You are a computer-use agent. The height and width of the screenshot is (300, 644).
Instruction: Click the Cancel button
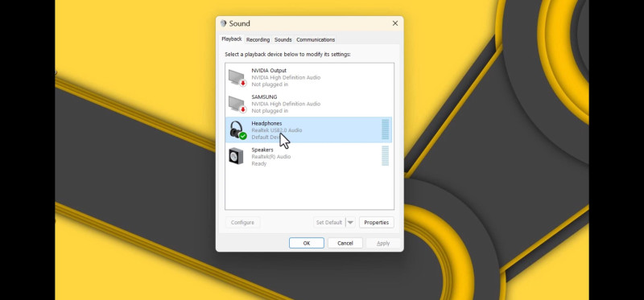[345, 243]
